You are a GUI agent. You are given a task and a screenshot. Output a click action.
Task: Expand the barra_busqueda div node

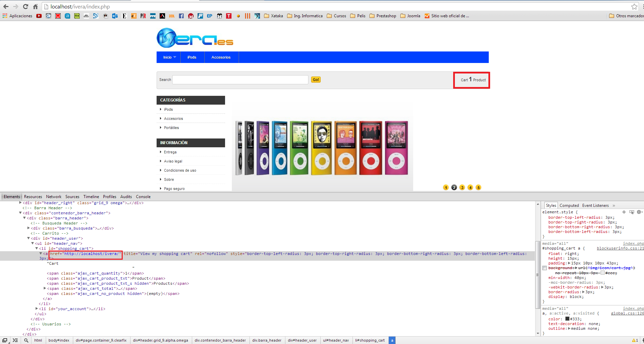pyautogui.click(x=28, y=228)
